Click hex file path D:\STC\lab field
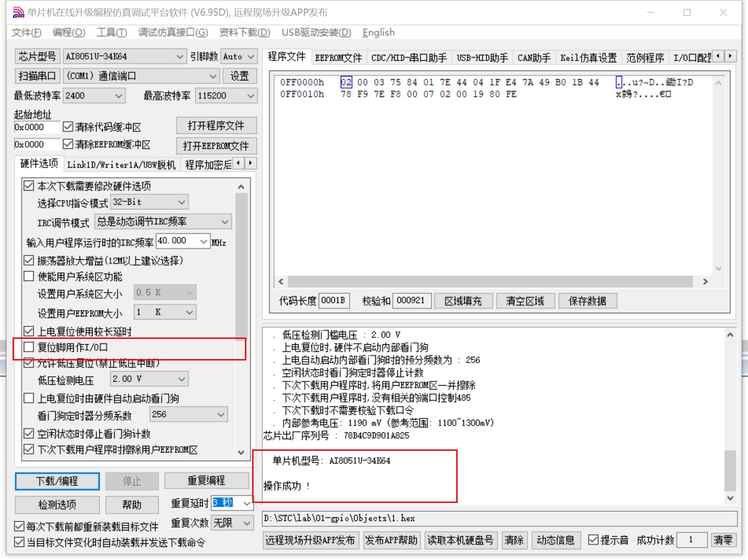 point(500,518)
